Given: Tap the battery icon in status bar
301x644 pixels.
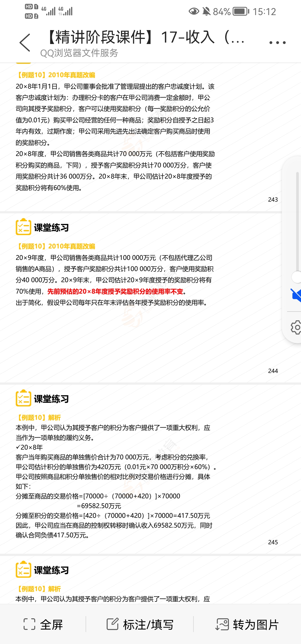Looking at the screenshot, I should tap(241, 11).
